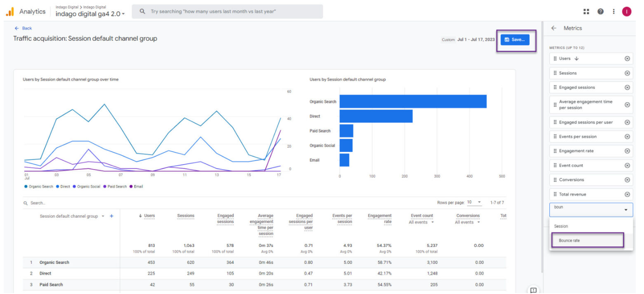Screen dimensions: 644x294
Task: Open the Rows per page dropdown
Action: 474,202
